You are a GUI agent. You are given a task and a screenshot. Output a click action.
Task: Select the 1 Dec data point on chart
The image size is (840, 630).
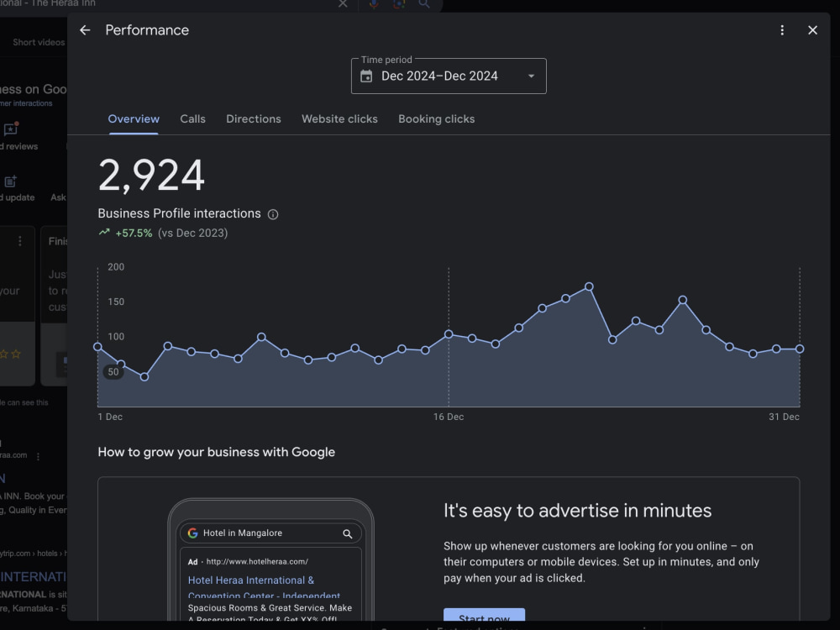click(x=97, y=347)
